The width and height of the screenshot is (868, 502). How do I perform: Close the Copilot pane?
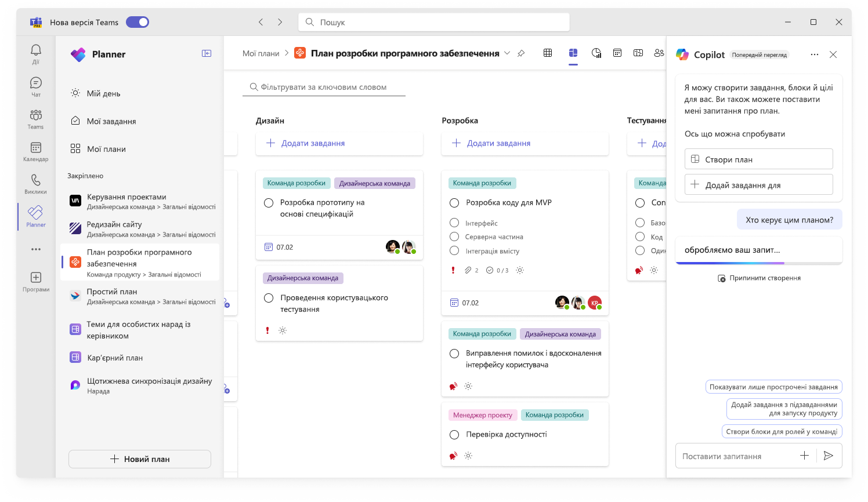tap(833, 54)
